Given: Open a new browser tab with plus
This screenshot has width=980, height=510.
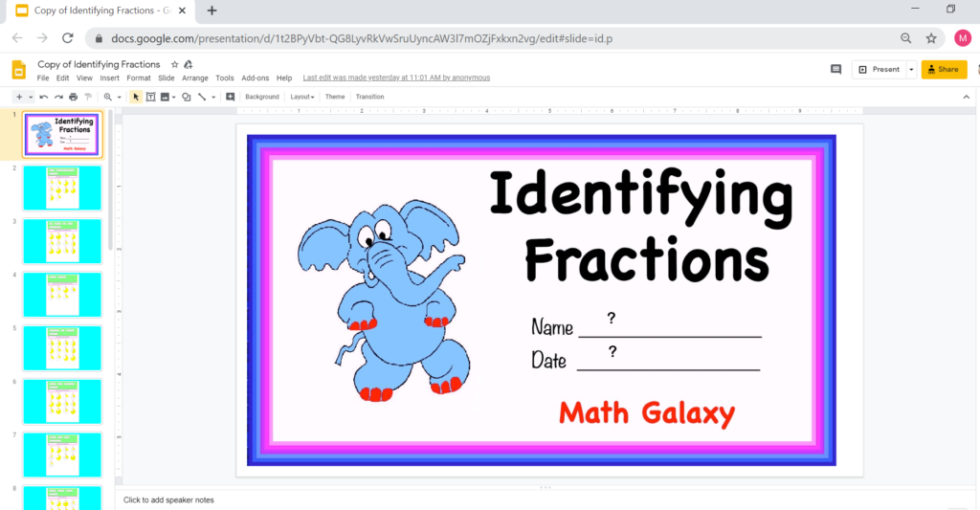Looking at the screenshot, I should pos(212,11).
